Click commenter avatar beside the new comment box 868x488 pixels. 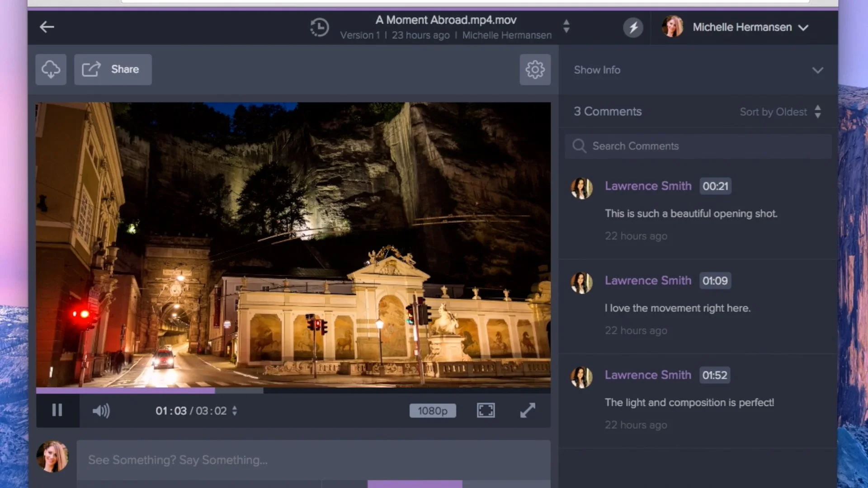[x=52, y=456]
